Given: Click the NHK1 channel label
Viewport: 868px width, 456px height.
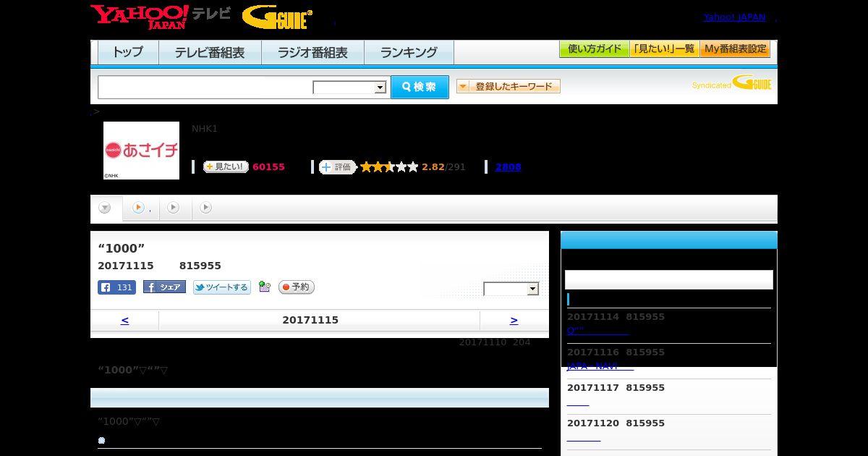Looking at the screenshot, I should pyautogui.click(x=205, y=129).
